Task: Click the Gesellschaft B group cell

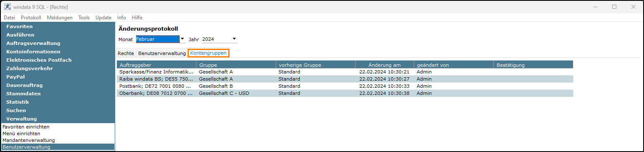Action: tap(216, 86)
